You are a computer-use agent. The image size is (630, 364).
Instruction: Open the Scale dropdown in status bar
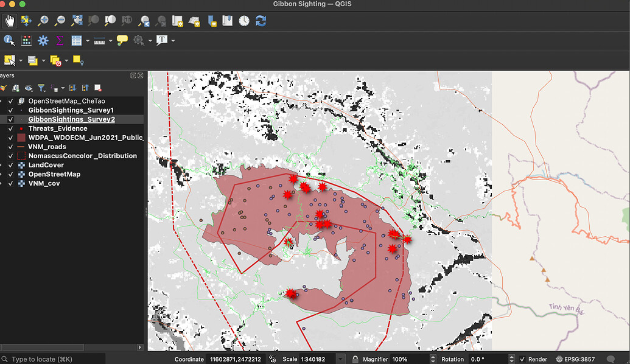pos(340,359)
